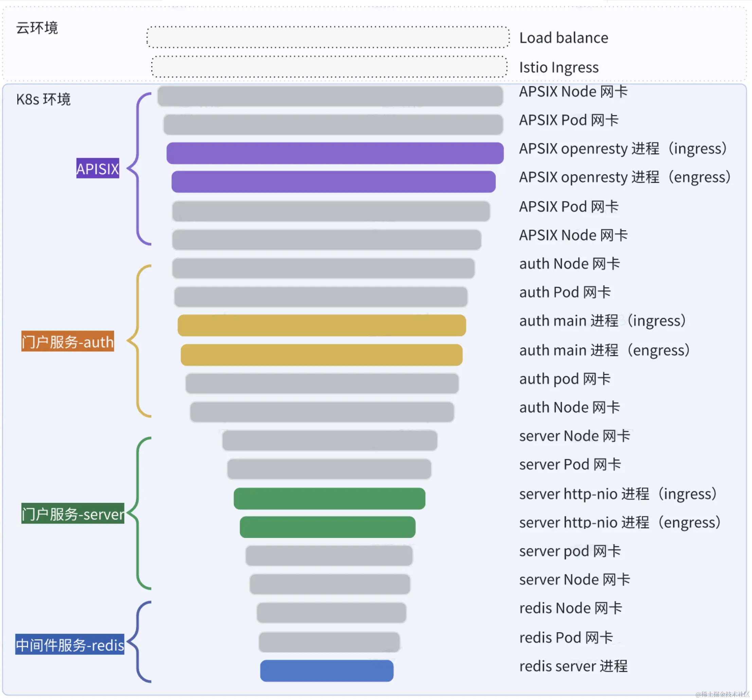The image size is (752, 700).
Task: Click the green server http-nio ingress bar
Action: pos(329,499)
